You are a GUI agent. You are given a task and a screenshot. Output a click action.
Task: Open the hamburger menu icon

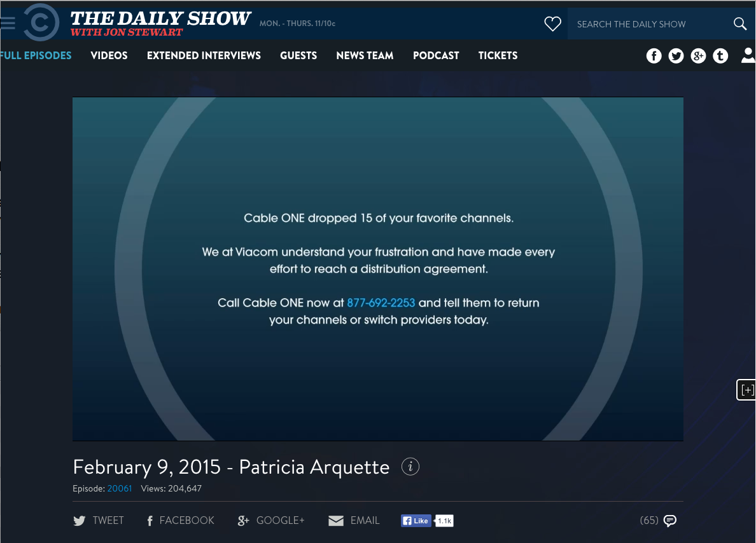(7, 23)
